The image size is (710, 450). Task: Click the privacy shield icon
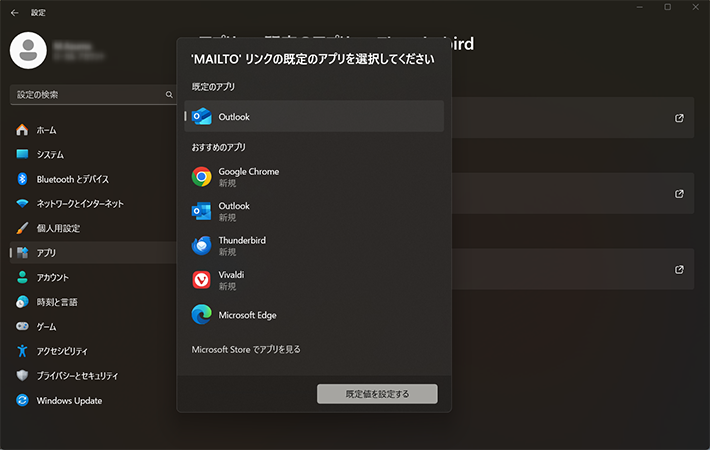coord(22,375)
